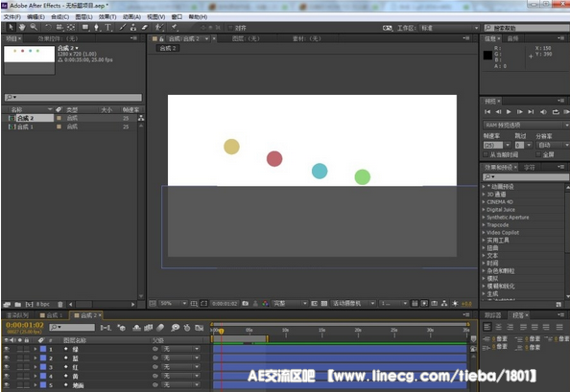This screenshot has height=392, width=570.
Task: Switch to the 合成 1 timeline tab
Action: (x=52, y=315)
